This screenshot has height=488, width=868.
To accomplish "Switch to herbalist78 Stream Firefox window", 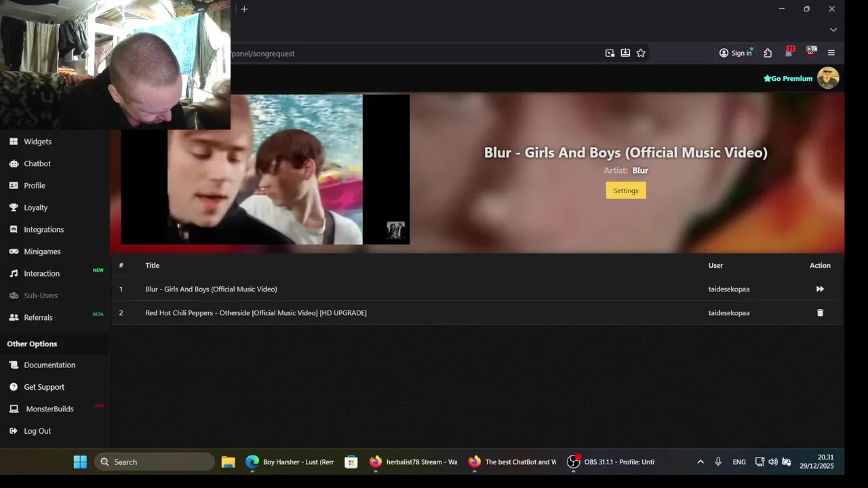I will [413, 462].
